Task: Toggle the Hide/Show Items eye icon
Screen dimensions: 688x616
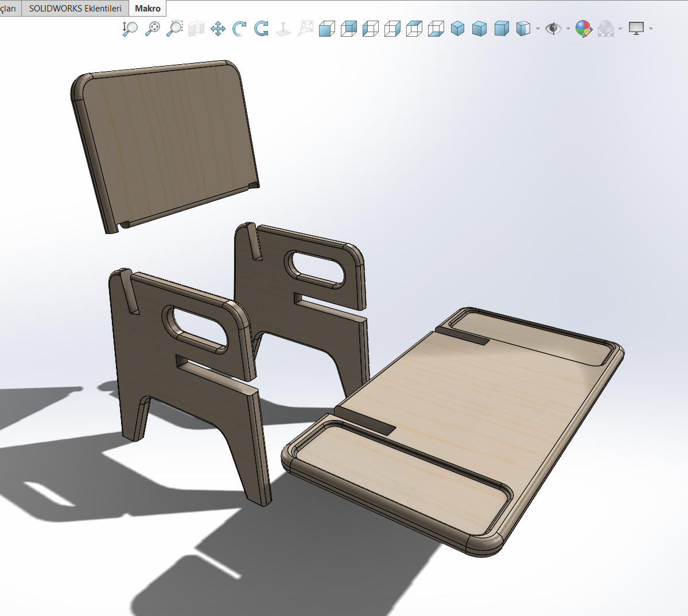Action: tap(553, 29)
